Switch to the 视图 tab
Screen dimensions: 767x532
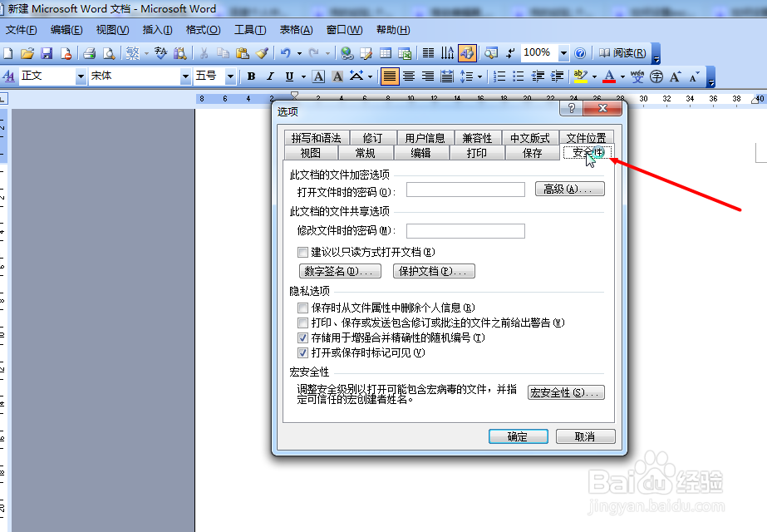coord(311,153)
